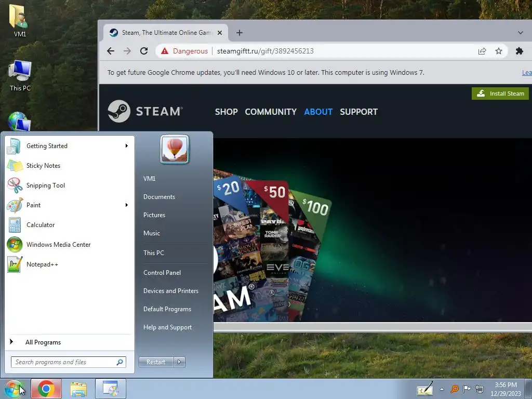Click Chrome's forward arrow
The image size is (532, 399).
tap(127, 51)
